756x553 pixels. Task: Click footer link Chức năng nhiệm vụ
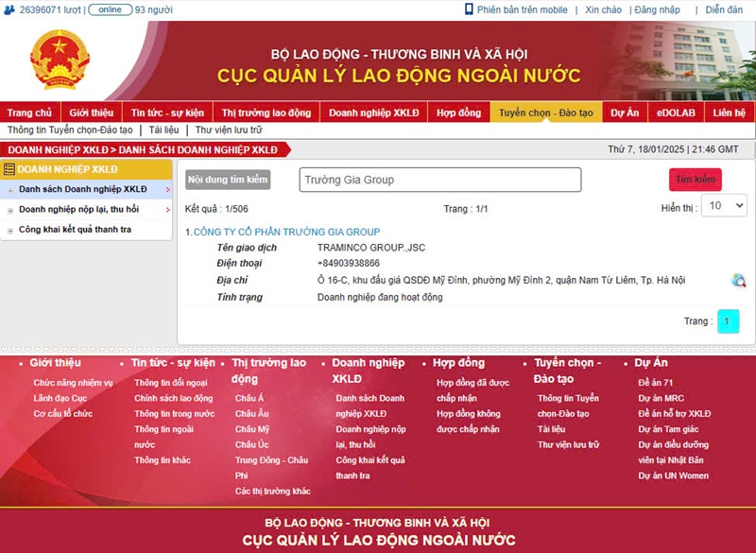pos(74,383)
